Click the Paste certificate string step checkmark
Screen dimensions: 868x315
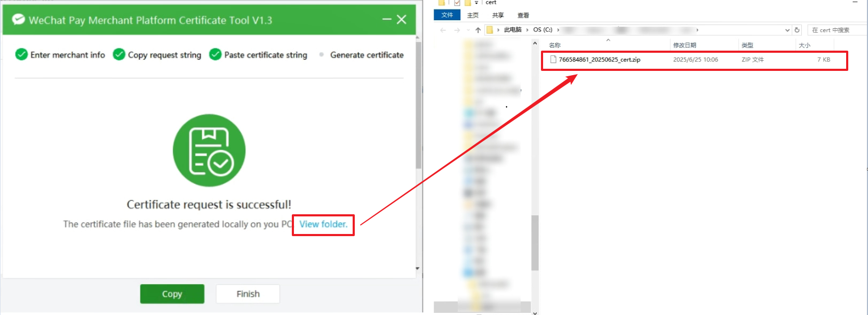click(x=215, y=54)
